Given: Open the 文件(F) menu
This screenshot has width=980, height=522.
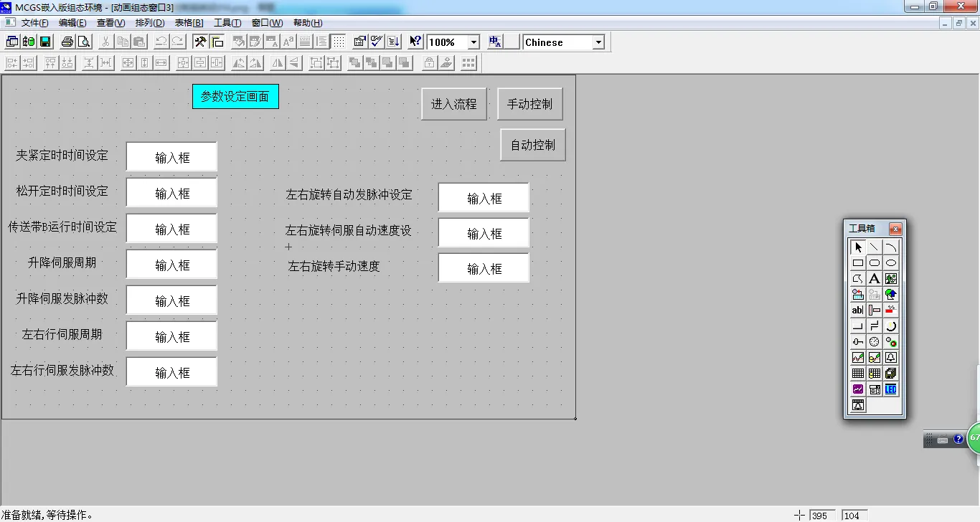Looking at the screenshot, I should tap(34, 22).
